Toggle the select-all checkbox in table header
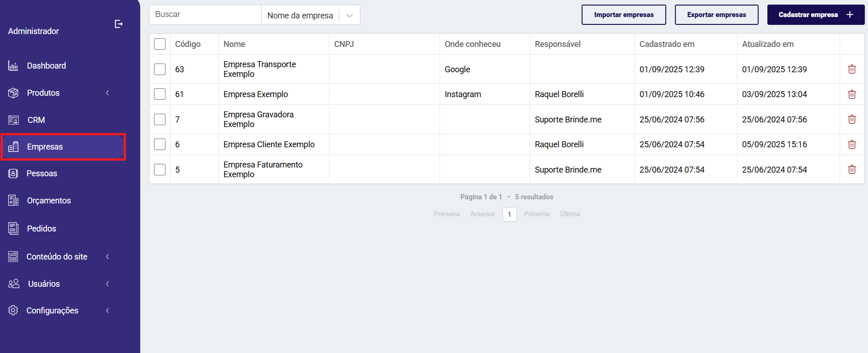This screenshot has height=353, width=868. pos(160,44)
